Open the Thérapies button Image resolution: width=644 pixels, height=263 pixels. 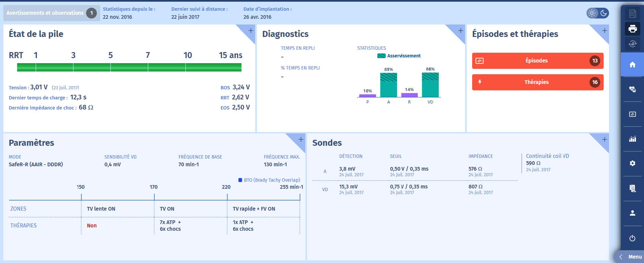pyautogui.click(x=537, y=82)
